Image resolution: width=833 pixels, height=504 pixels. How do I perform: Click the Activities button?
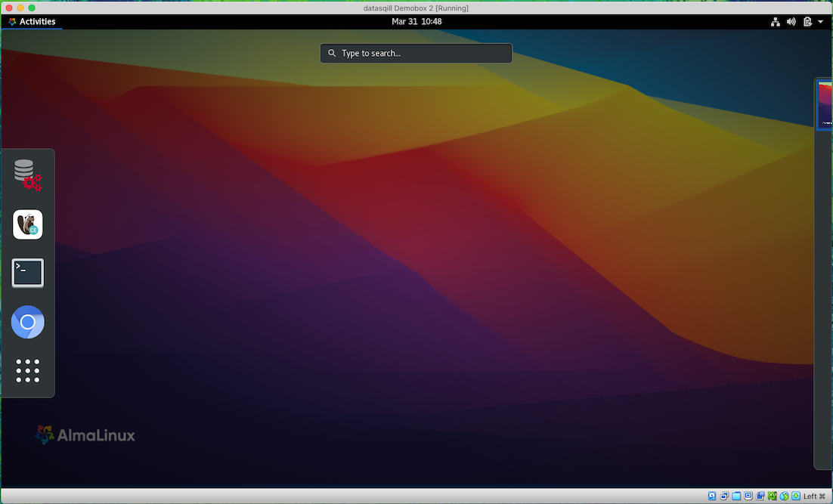(32, 22)
